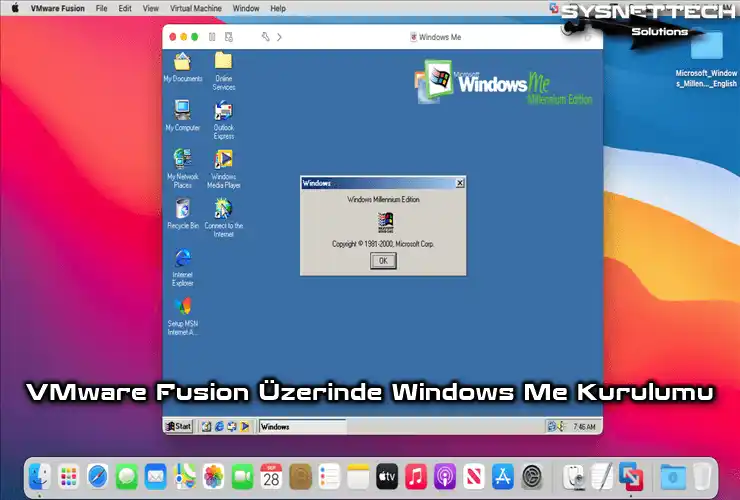
Task: Open the Window menu
Action: [x=246, y=8]
